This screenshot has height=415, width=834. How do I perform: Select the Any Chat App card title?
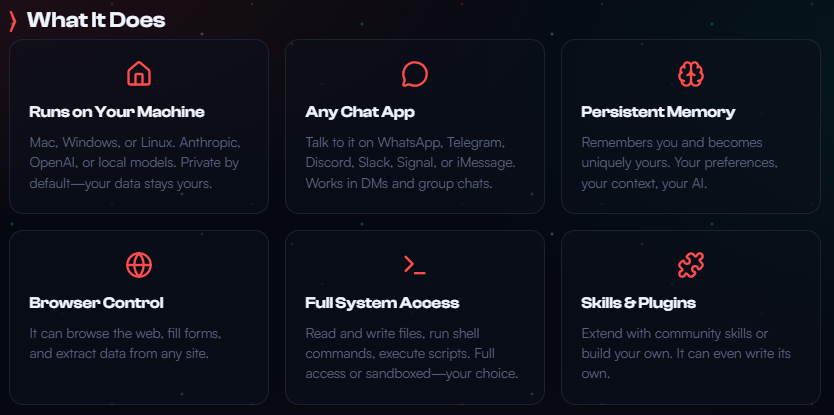click(x=360, y=112)
